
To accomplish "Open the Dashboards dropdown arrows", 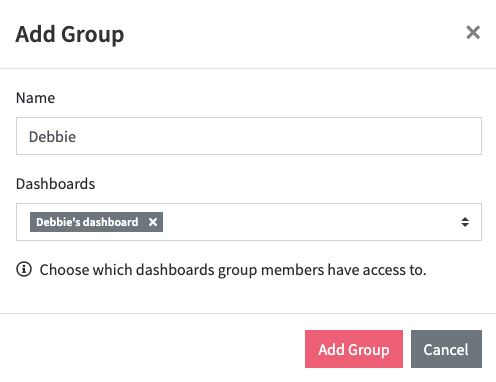I will point(465,222).
